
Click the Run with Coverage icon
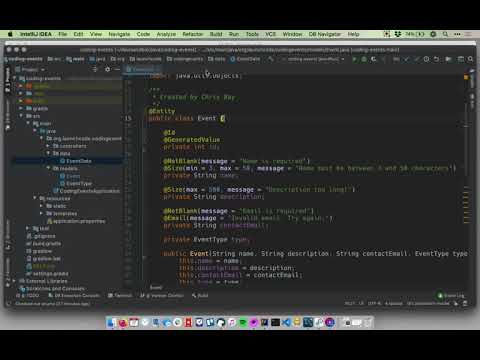coord(374,59)
